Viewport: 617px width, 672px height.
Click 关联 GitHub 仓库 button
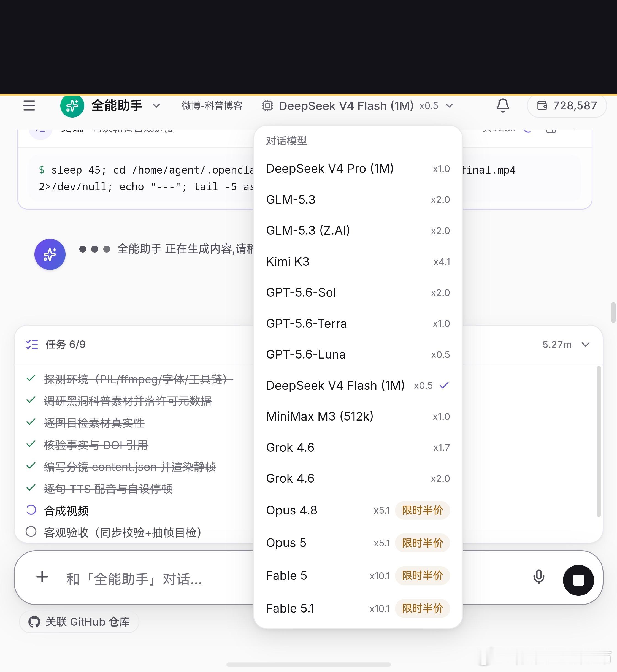pyautogui.click(x=79, y=622)
